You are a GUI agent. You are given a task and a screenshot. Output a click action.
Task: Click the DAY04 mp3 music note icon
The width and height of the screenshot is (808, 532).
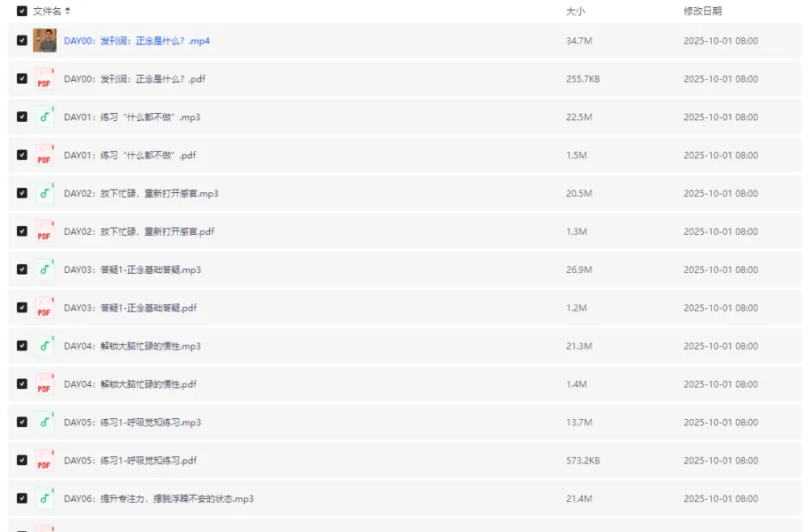pyautogui.click(x=44, y=346)
